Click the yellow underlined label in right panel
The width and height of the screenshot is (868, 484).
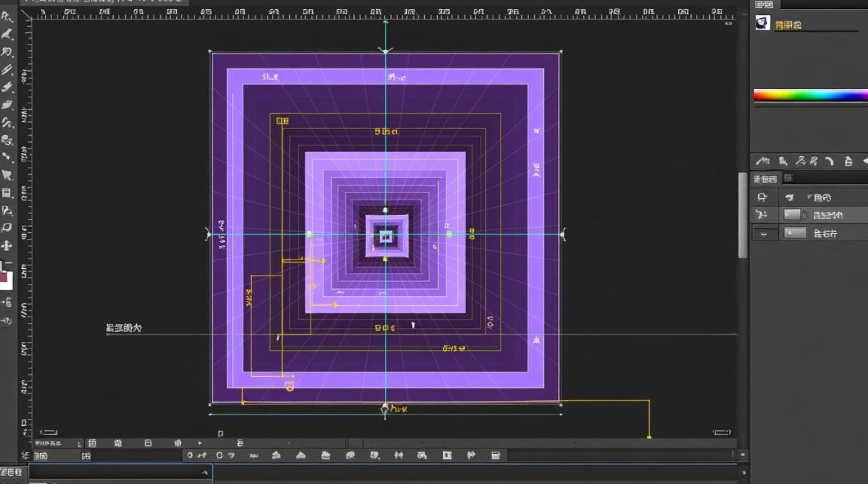[x=788, y=25]
